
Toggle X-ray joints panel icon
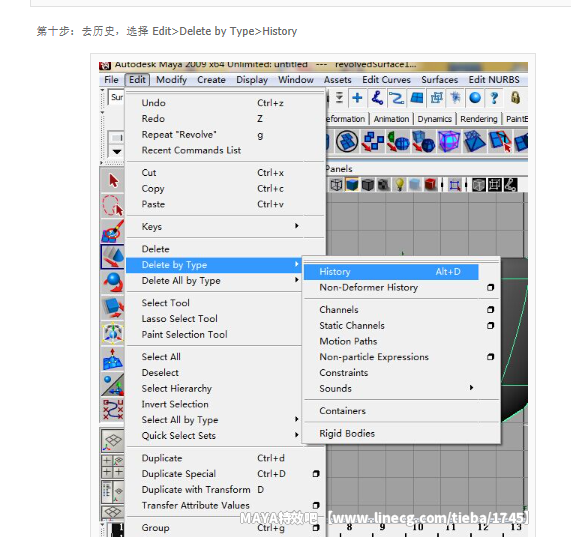click(x=511, y=185)
